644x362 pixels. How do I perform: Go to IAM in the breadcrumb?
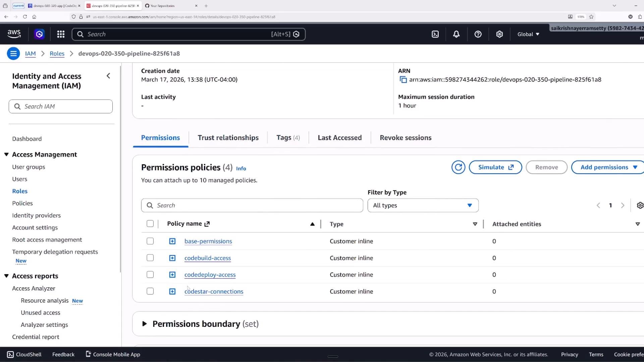(x=30, y=54)
